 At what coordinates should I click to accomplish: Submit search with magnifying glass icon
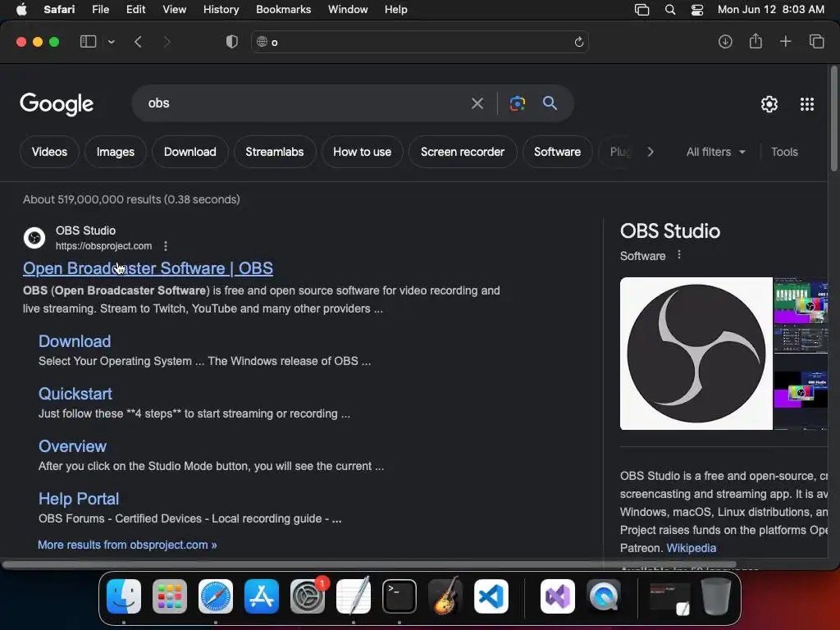[x=550, y=103]
